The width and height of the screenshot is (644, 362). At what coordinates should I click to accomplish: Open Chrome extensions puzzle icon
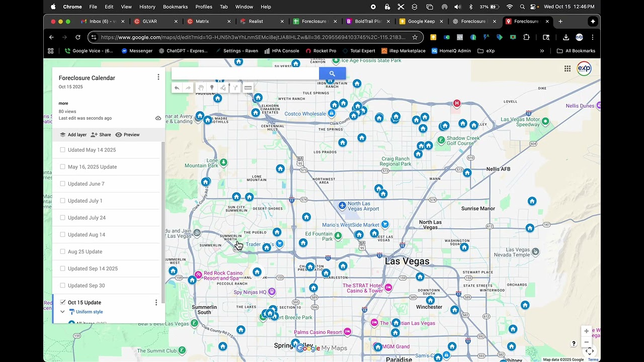[x=526, y=37]
